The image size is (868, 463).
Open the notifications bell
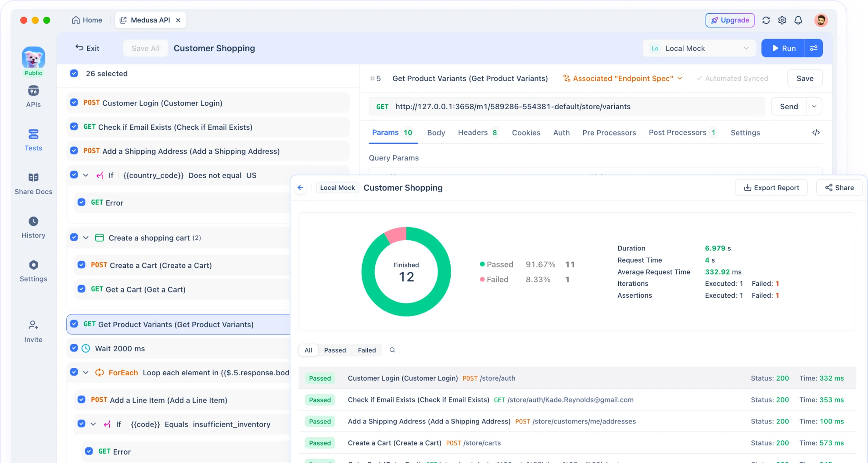[798, 20]
